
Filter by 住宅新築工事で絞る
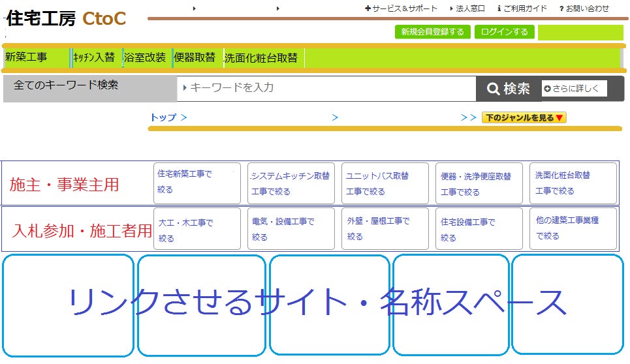point(197,183)
